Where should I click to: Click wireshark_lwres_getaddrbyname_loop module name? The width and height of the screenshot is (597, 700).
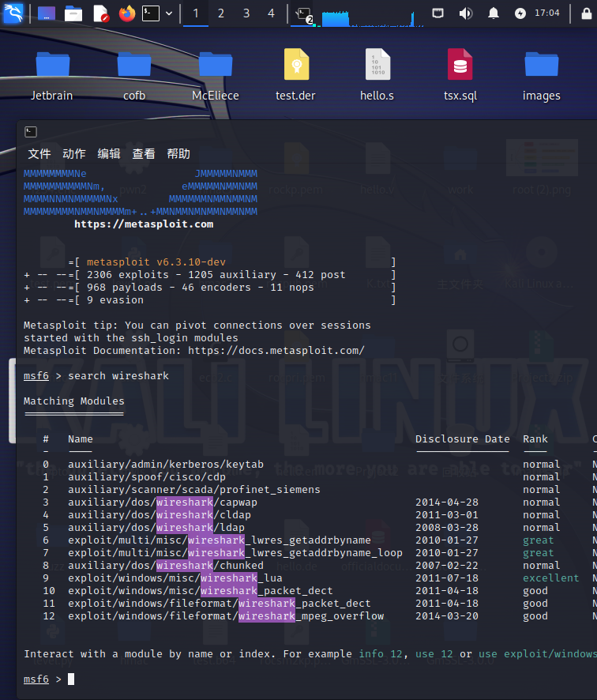(x=235, y=553)
